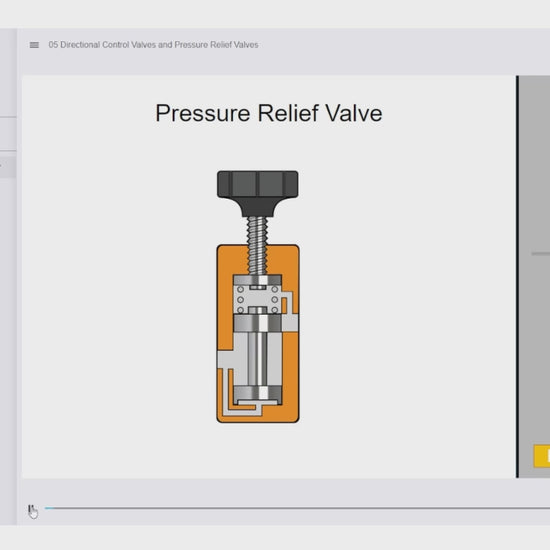Click the orange valve body diagram
550x550 pixels.
(258, 334)
